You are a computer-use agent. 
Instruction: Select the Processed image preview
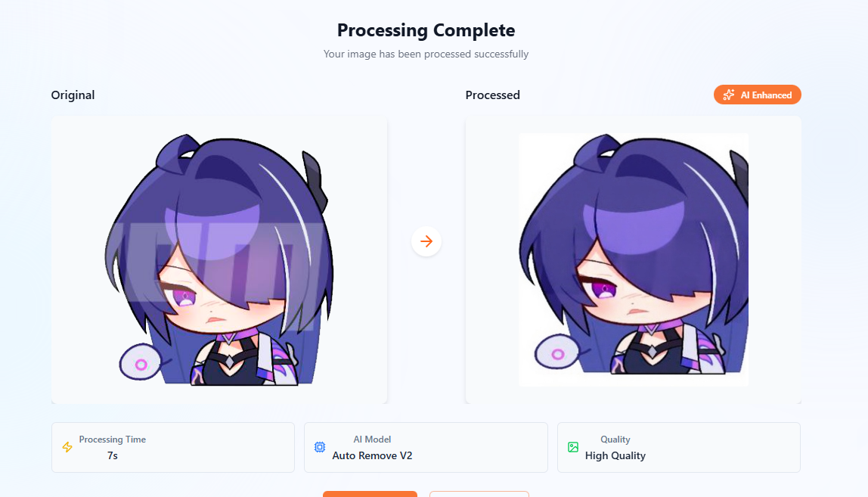click(x=634, y=260)
